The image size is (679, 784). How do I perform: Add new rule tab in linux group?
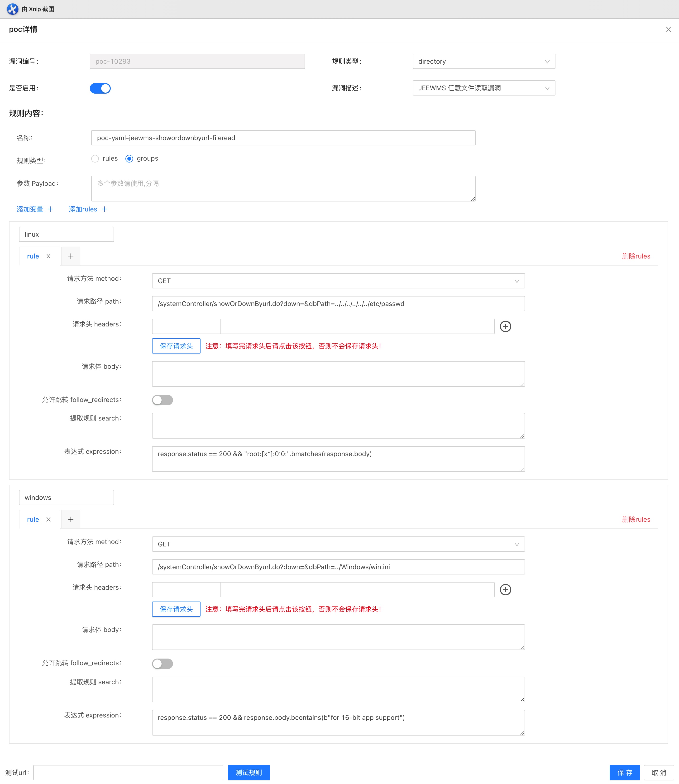click(71, 256)
